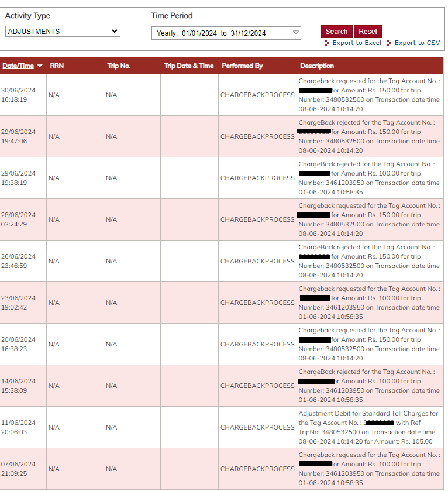The image size is (448, 491).
Task: Click the description in the 30/06/2024 16:18:19 row
Action: [369, 95]
